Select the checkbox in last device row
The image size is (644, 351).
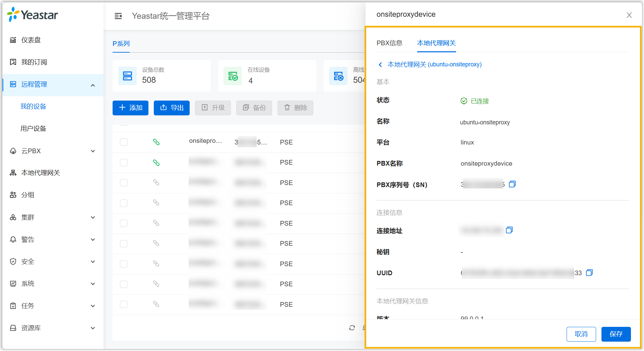click(x=124, y=304)
